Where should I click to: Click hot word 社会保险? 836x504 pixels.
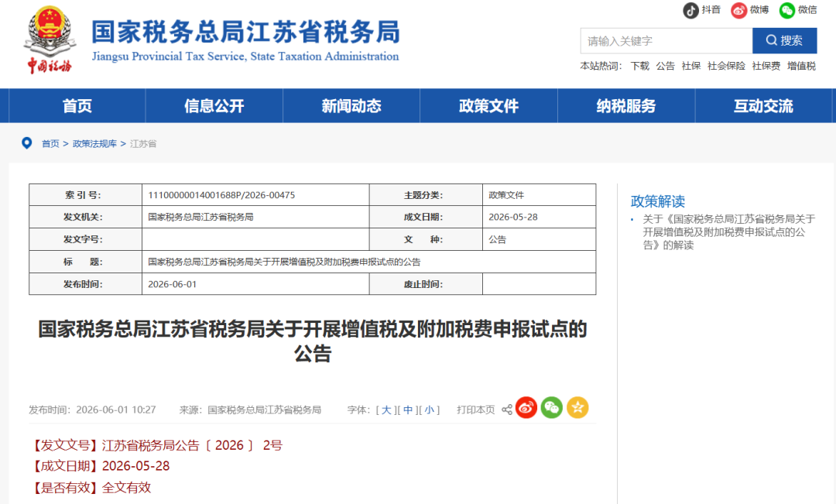[x=726, y=66]
